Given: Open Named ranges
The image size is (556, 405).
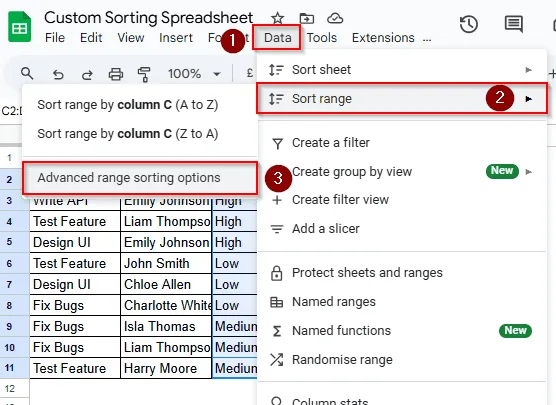Looking at the screenshot, I should click(401, 302).
